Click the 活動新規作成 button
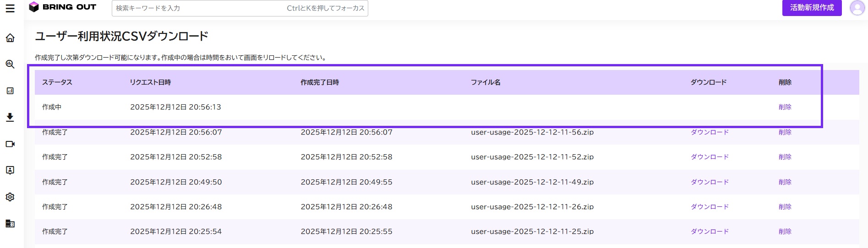 [812, 8]
